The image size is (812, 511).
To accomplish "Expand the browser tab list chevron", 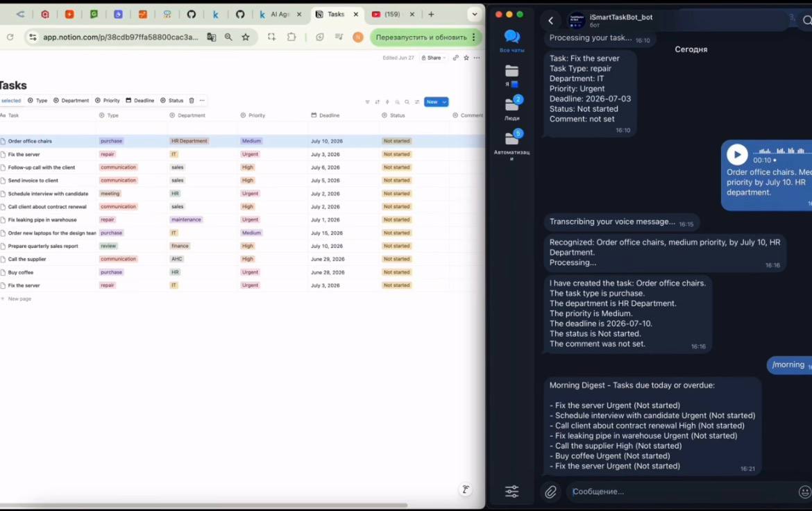I will [x=474, y=15].
